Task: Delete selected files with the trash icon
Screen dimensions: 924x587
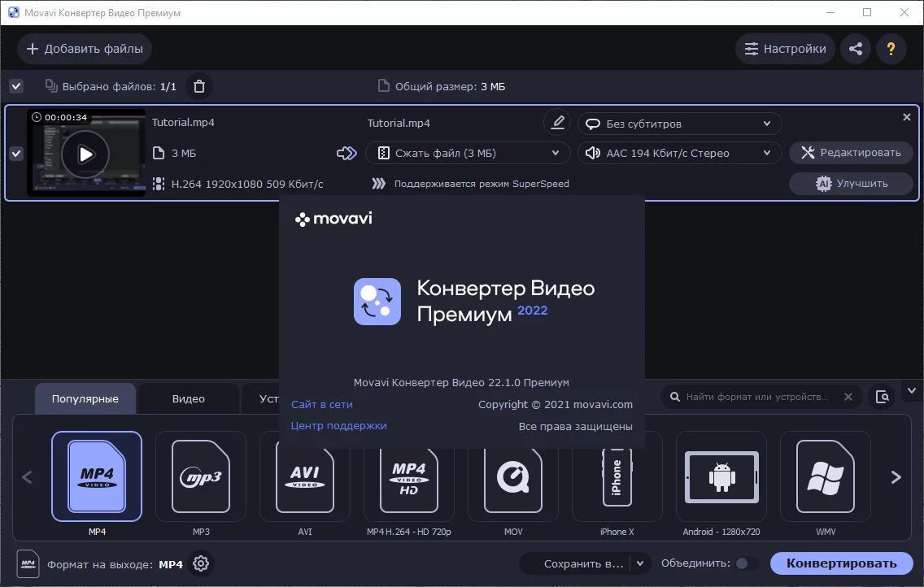Action: point(199,86)
